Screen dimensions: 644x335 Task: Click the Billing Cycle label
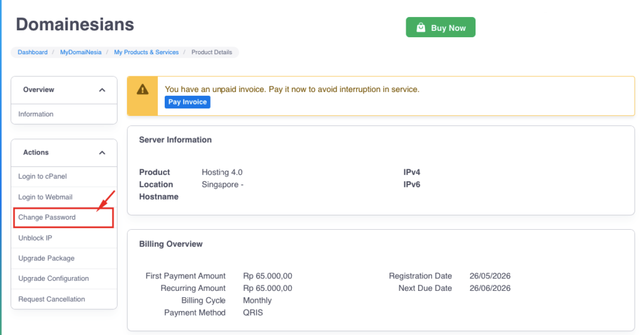pos(203,300)
